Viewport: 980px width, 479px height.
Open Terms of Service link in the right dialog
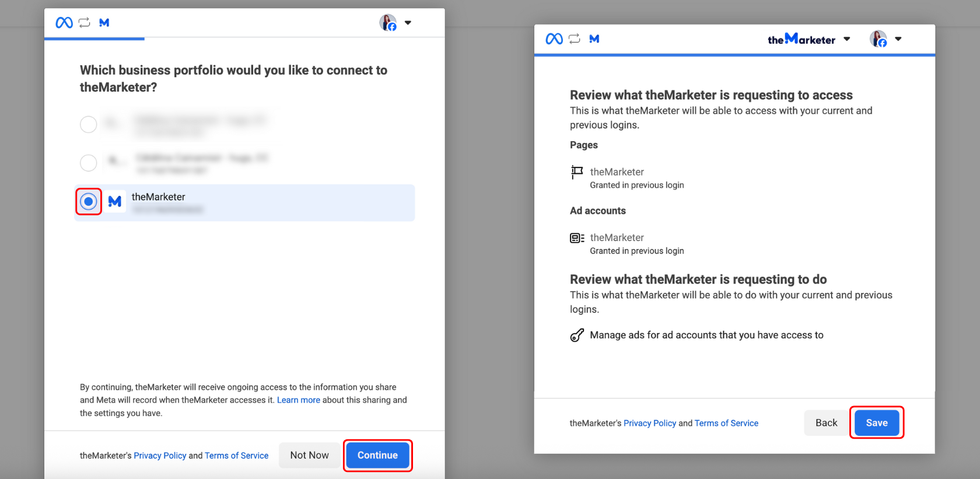click(x=726, y=424)
